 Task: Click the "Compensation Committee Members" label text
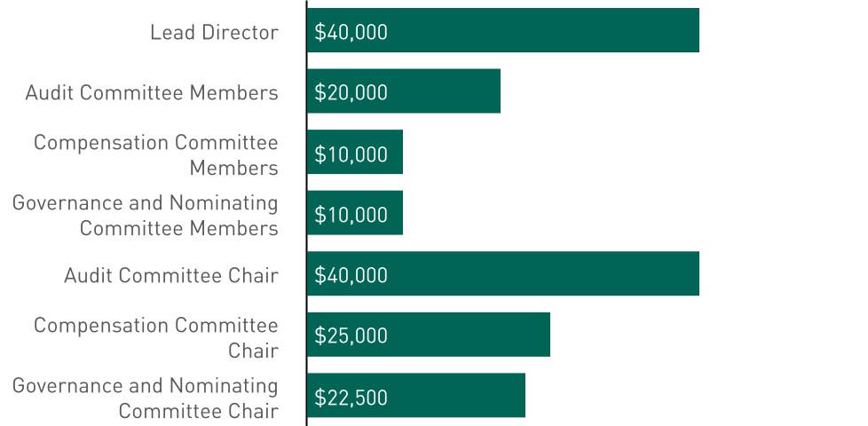156,155
